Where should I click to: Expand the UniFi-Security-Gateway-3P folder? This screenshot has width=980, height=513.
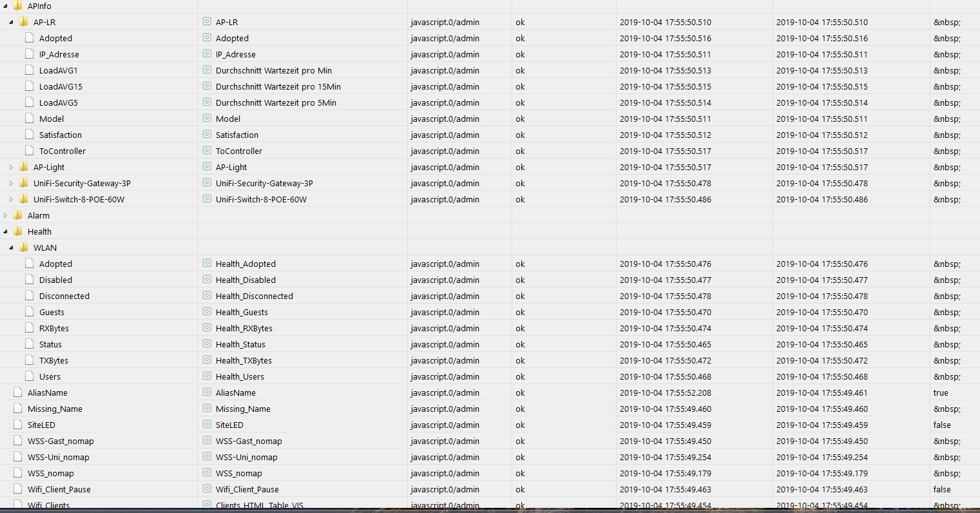click(x=12, y=183)
